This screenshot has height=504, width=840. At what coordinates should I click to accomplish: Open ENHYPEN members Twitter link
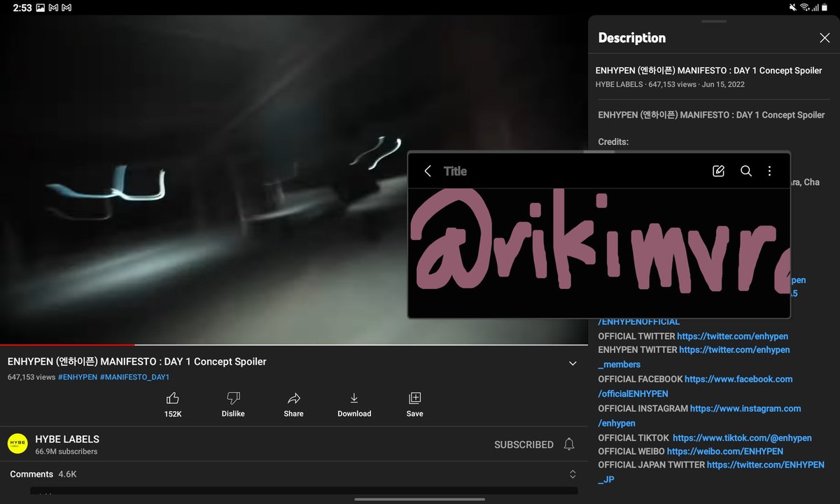pyautogui.click(x=734, y=350)
